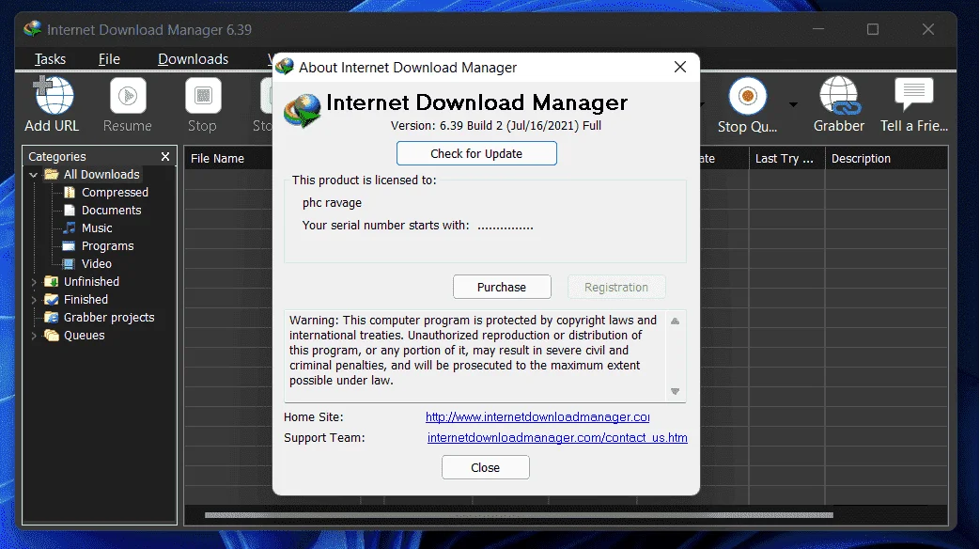Open the Grabber projects item

[108, 318]
